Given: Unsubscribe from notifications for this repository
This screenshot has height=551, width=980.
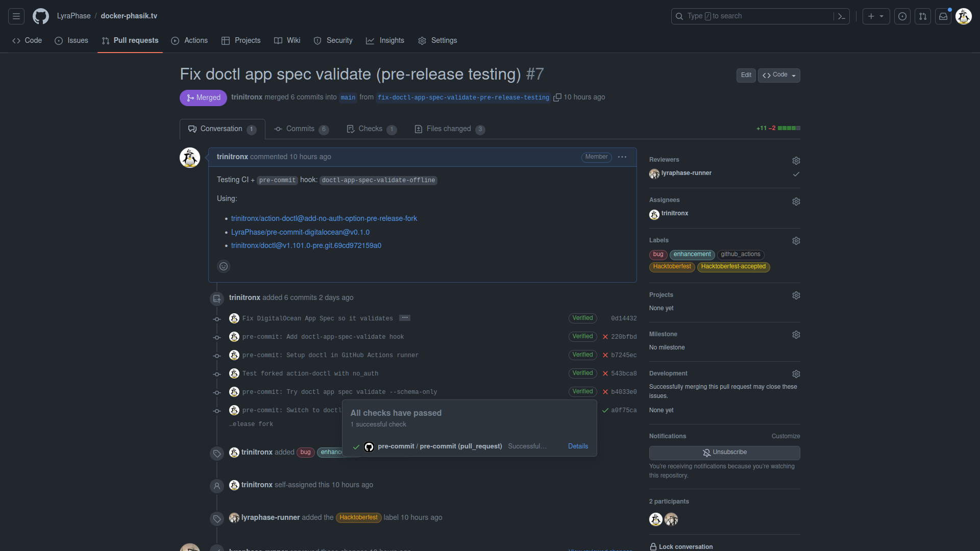Looking at the screenshot, I should [x=724, y=453].
